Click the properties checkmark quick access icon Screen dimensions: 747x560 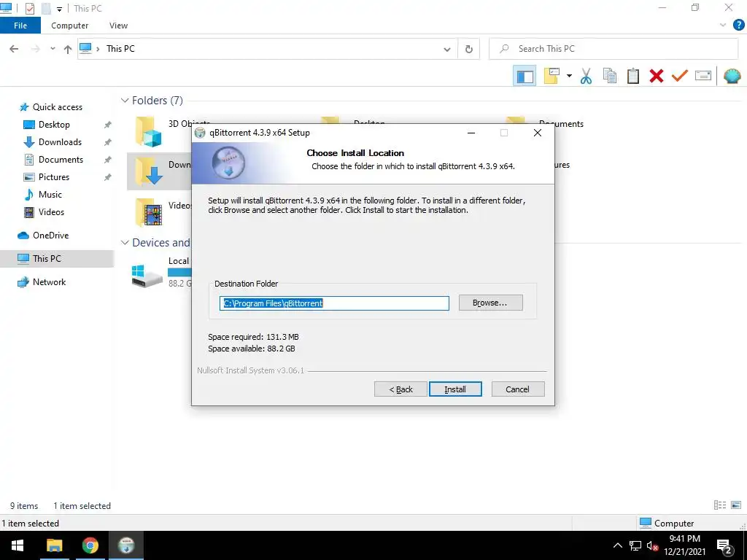(x=29, y=9)
